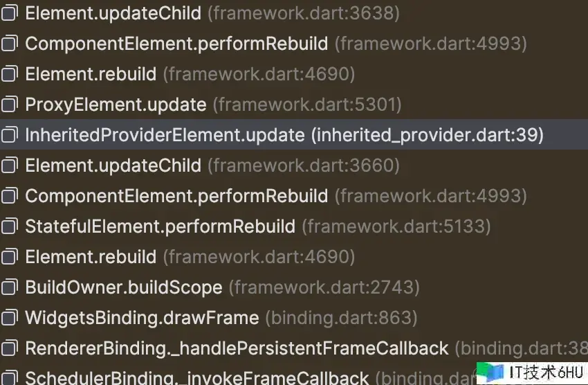Open the inherited_provider.dart:39 source location
Image resolution: width=588 pixels, height=385 pixels.
428,136
